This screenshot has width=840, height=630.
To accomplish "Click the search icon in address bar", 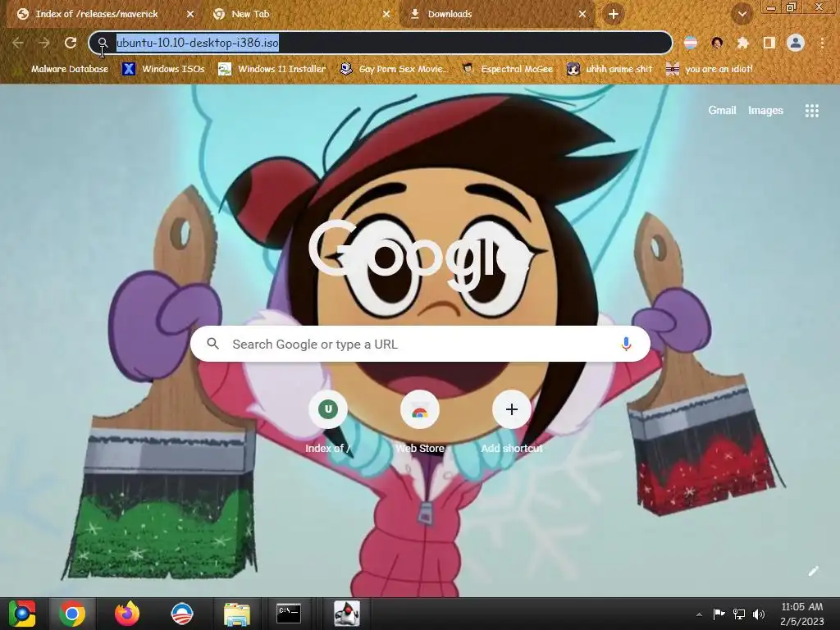I will pyautogui.click(x=103, y=43).
